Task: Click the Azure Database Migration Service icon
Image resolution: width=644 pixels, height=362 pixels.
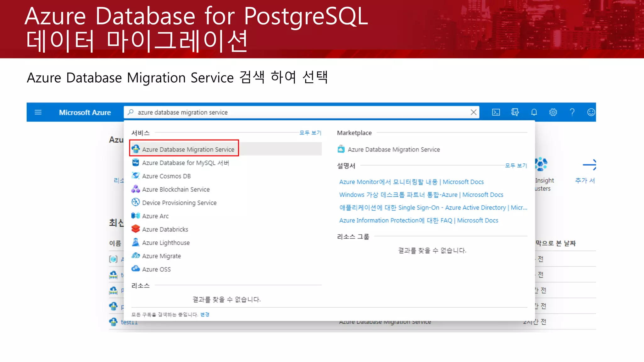Action: point(136,149)
